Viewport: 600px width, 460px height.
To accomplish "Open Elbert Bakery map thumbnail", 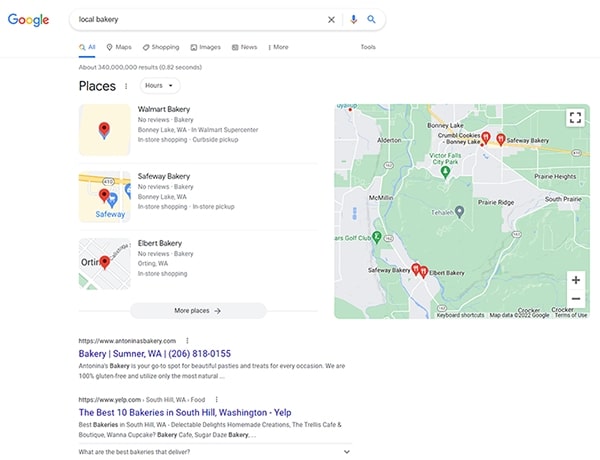I will pyautogui.click(x=104, y=264).
